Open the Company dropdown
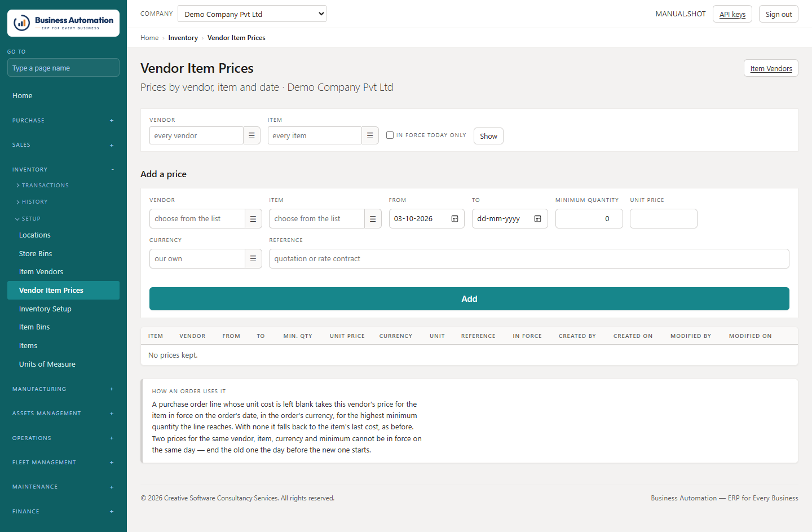This screenshot has height=532, width=812. 252,14
